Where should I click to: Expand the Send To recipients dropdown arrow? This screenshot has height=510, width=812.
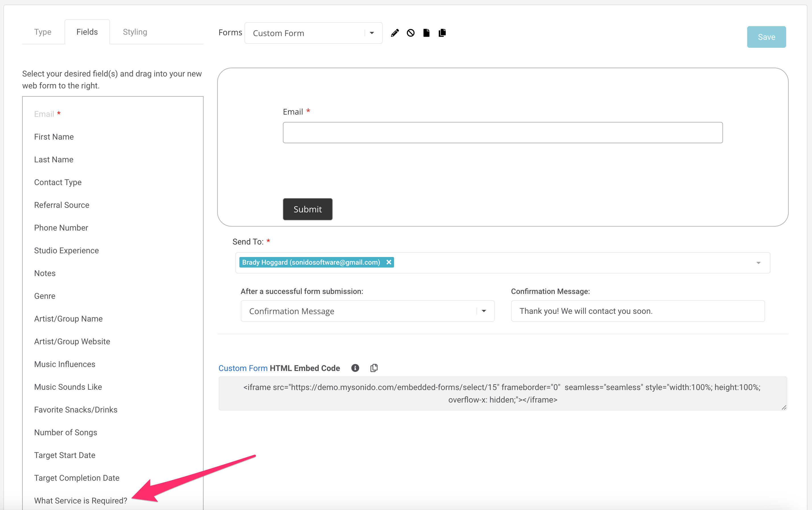(758, 263)
